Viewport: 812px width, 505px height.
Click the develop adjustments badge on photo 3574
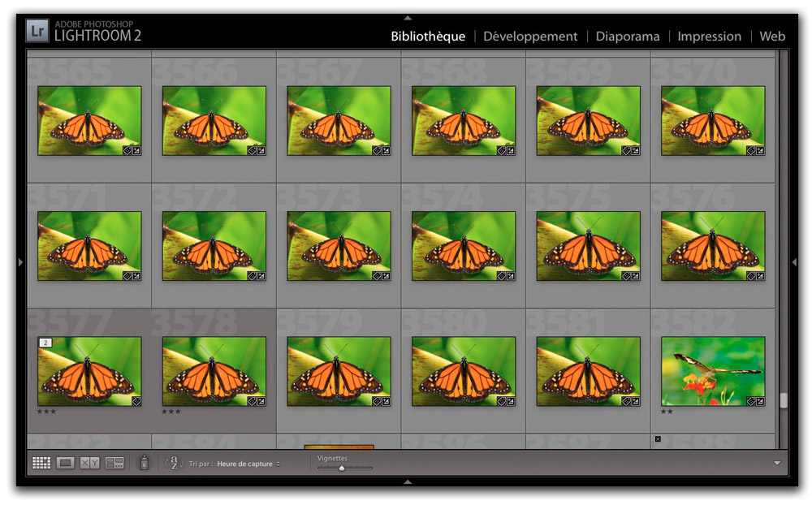(x=511, y=276)
